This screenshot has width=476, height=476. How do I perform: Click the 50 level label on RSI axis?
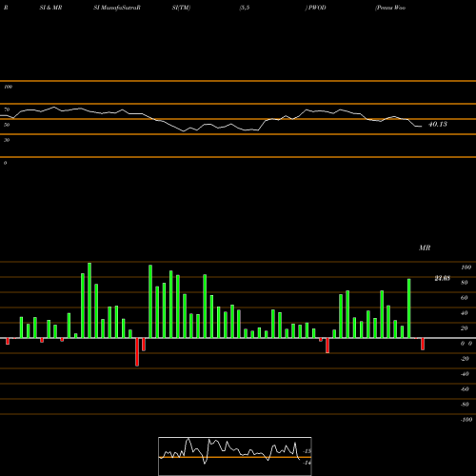[x=7, y=125]
